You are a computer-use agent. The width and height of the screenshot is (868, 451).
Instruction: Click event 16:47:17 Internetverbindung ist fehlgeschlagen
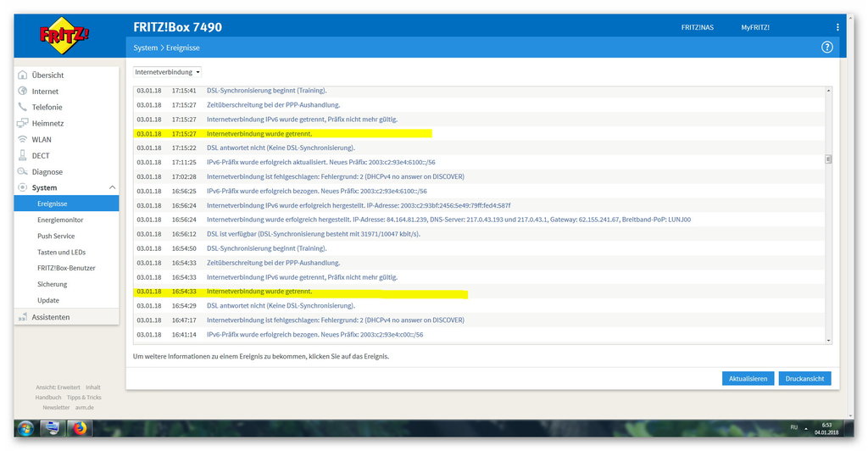(480, 320)
